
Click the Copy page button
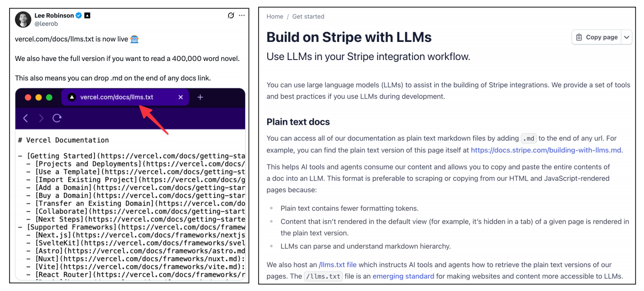coord(597,37)
